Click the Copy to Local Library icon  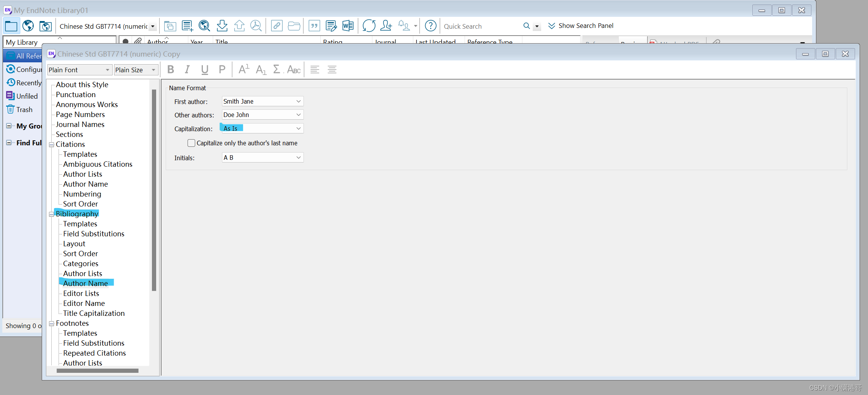click(x=170, y=26)
